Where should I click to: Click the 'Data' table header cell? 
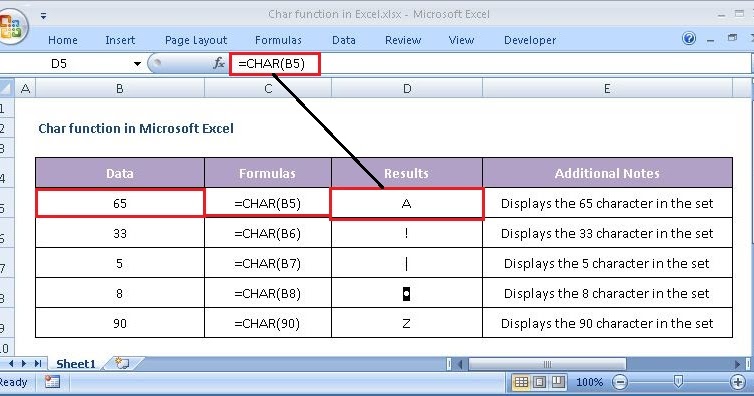(120, 173)
